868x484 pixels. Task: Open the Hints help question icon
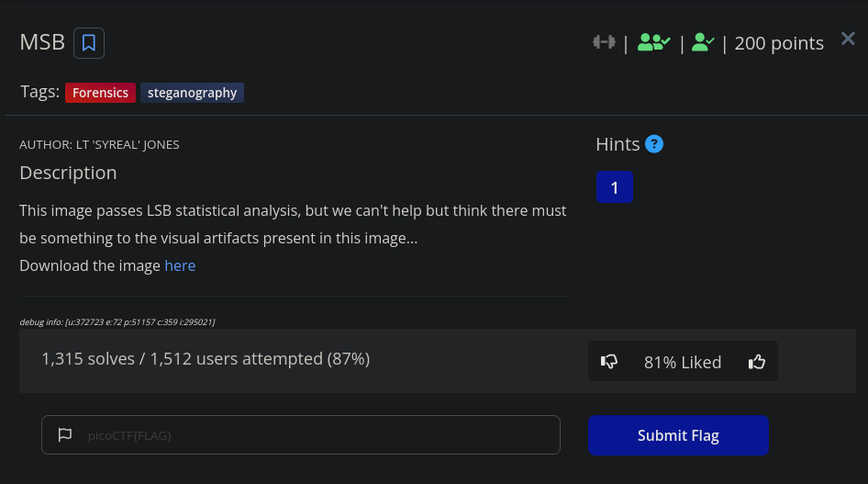click(654, 144)
